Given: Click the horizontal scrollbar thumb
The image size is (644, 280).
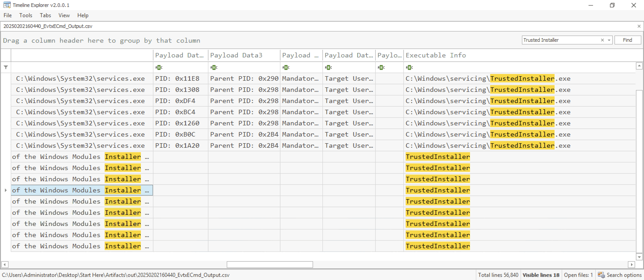Looking at the screenshot, I should (x=270, y=265).
